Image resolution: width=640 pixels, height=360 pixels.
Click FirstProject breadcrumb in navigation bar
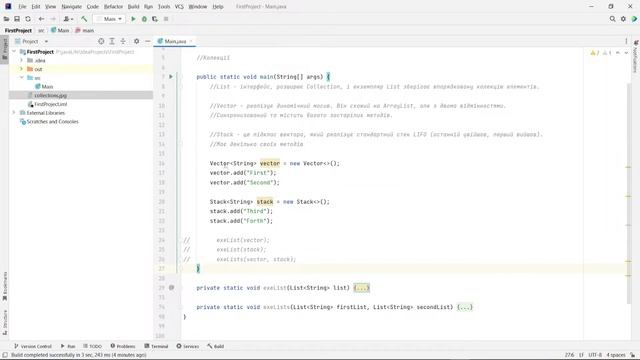pyautogui.click(x=18, y=30)
